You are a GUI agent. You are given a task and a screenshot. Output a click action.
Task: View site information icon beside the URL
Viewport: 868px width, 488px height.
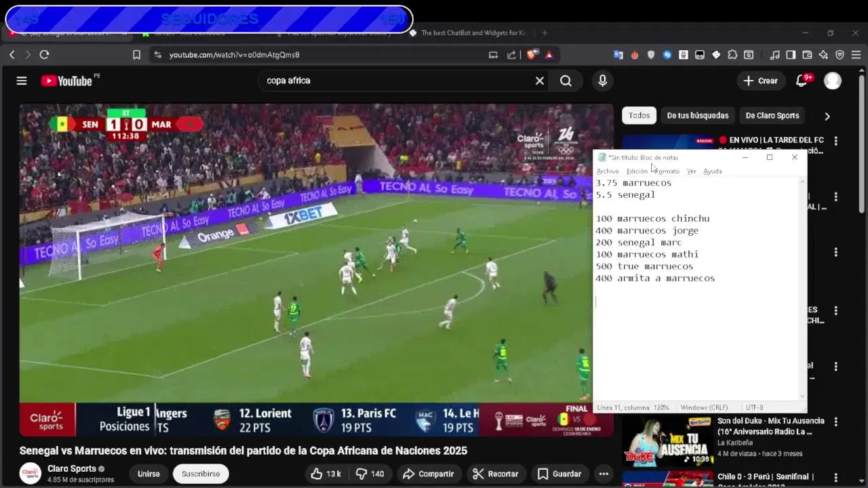coord(157,55)
